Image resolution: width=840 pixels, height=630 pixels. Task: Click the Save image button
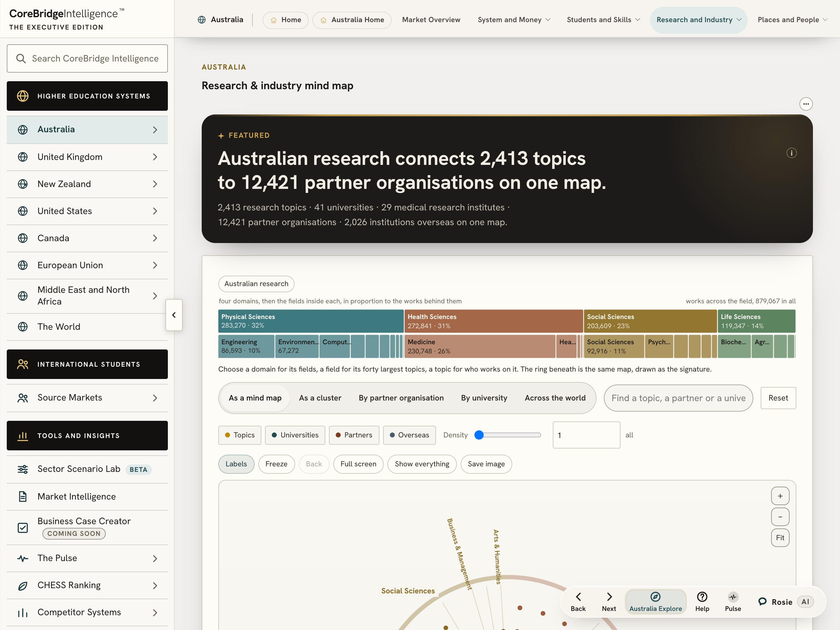[486, 464]
